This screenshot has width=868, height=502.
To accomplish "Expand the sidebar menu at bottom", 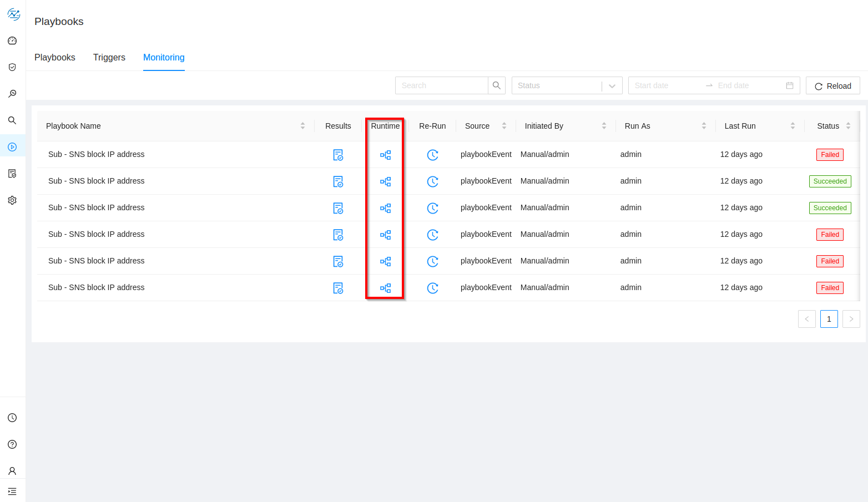I will [12, 491].
